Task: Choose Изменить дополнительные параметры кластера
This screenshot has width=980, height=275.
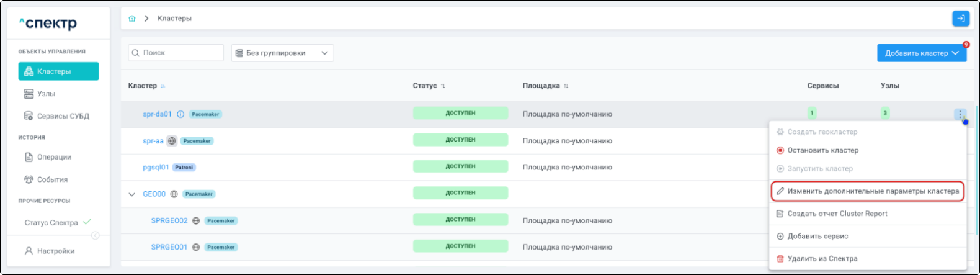Action: (867, 191)
